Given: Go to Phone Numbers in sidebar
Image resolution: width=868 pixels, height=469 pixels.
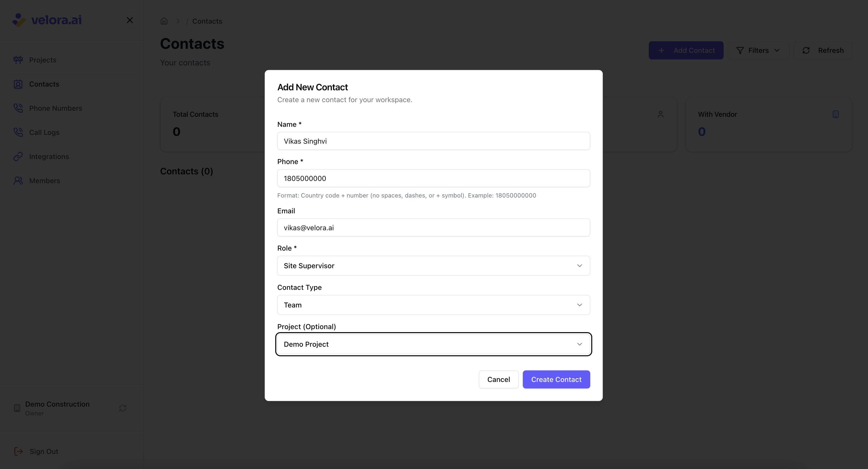Looking at the screenshot, I should click(x=72, y=108).
